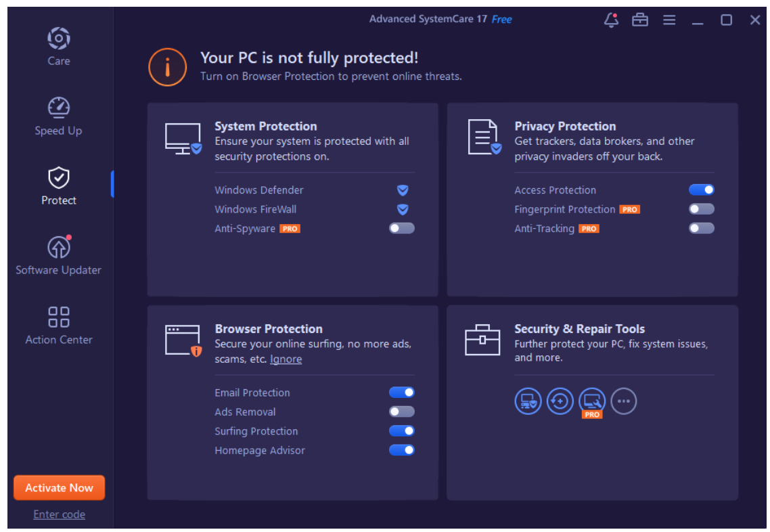Open the PRO monitor search tool

[592, 401]
